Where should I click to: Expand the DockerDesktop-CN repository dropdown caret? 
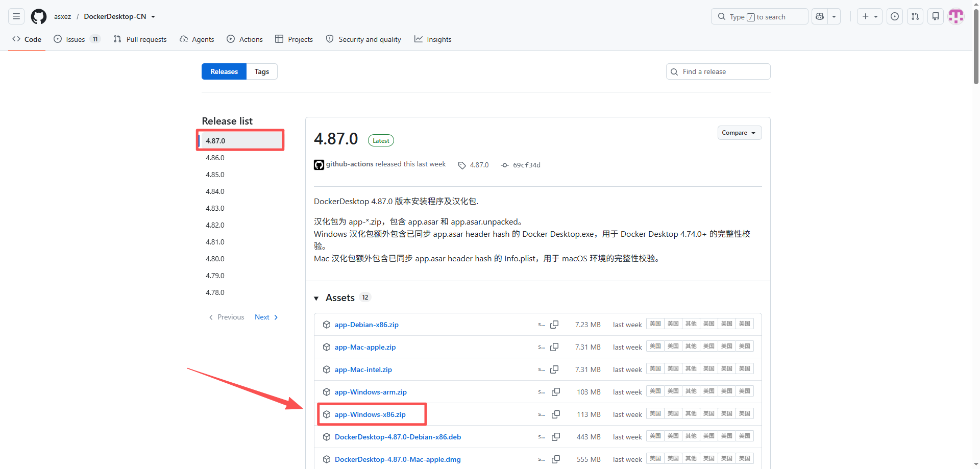click(153, 17)
